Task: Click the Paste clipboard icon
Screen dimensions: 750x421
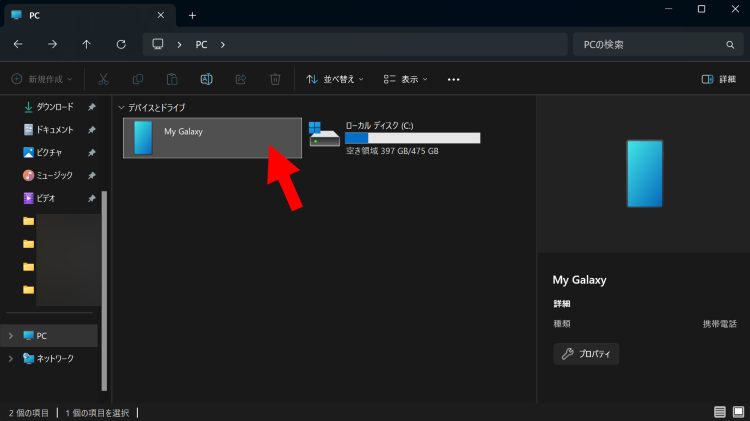Action: tap(172, 79)
